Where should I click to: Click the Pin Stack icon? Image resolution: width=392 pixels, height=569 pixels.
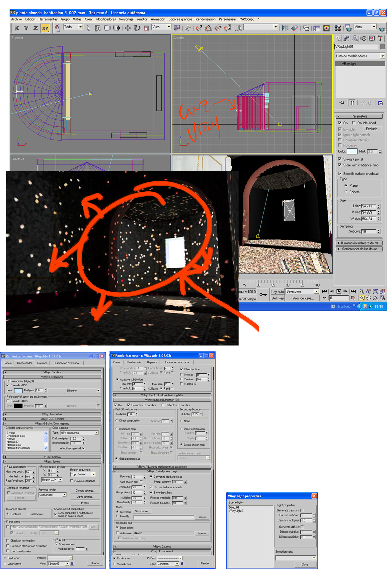click(341, 103)
